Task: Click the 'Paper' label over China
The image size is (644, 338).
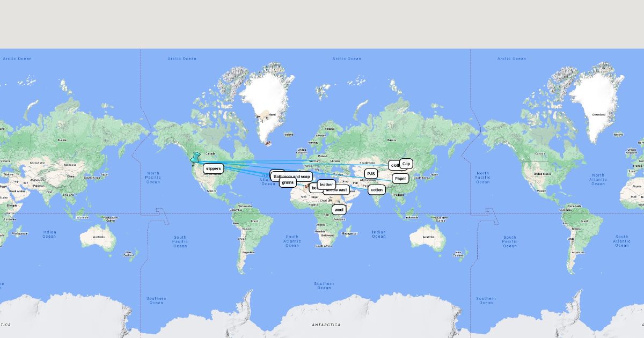Action: tap(400, 179)
